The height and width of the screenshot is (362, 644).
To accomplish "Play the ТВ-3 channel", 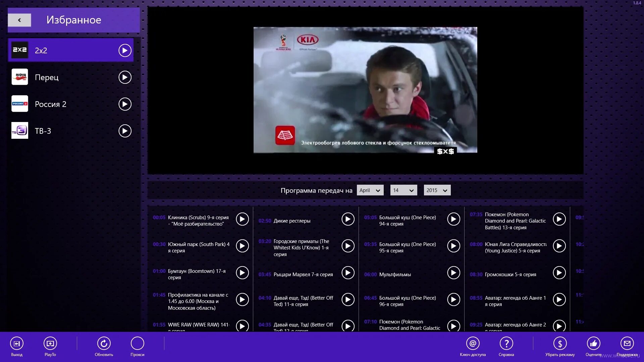I will 125,131.
